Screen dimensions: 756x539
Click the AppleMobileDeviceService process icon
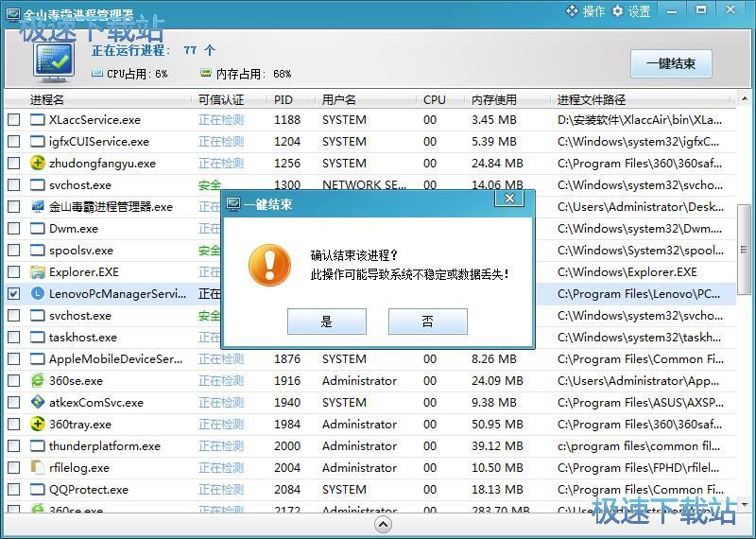pyautogui.click(x=38, y=358)
